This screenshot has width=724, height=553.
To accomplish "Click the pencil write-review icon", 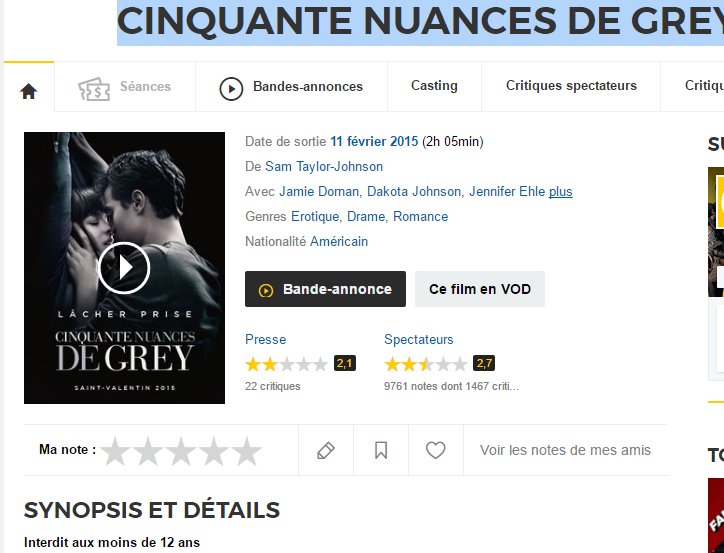I will (326, 450).
